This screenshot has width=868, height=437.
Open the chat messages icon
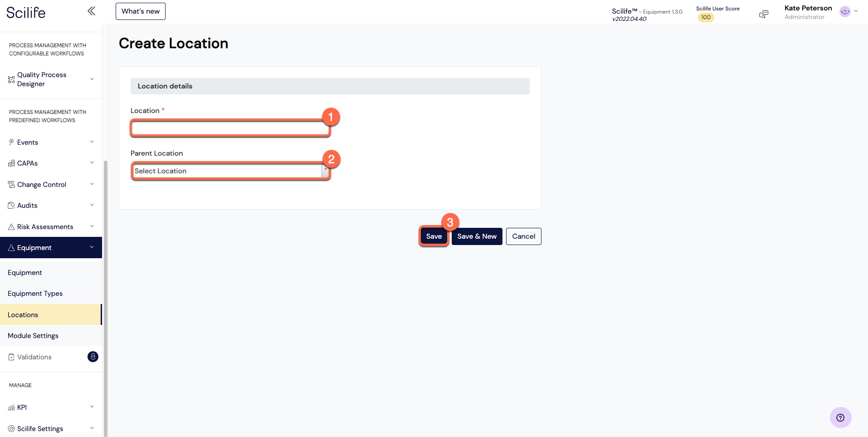[764, 14]
